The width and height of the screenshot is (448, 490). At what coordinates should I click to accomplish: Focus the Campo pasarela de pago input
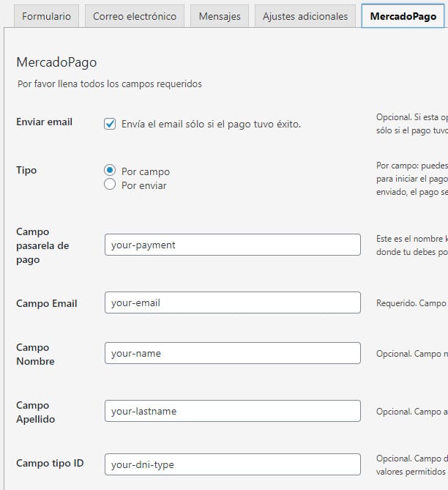coord(233,245)
